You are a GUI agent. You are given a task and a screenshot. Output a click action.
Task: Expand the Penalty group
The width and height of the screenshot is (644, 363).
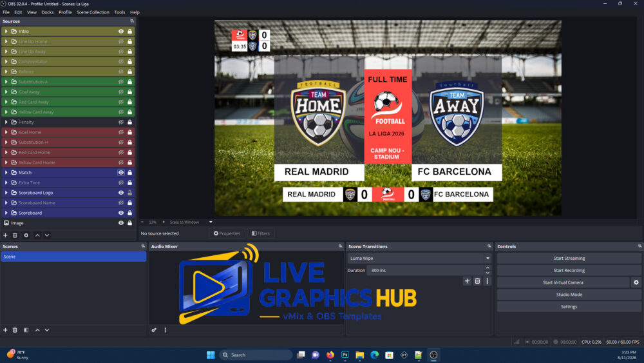point(6,122)
